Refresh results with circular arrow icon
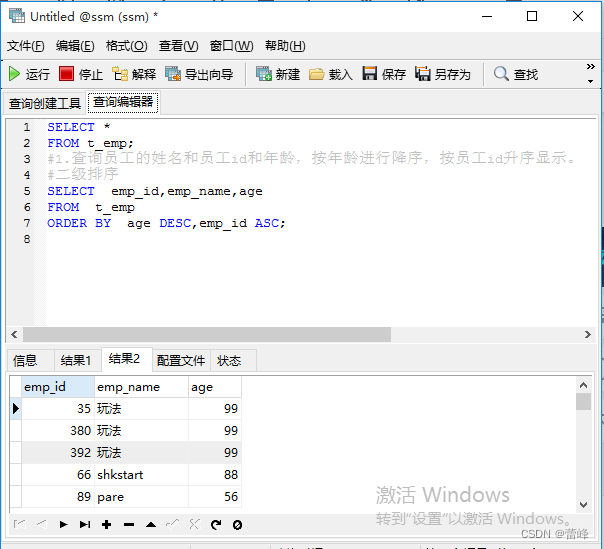This screenshot has width=604, height=549. [x=216, y=524]
